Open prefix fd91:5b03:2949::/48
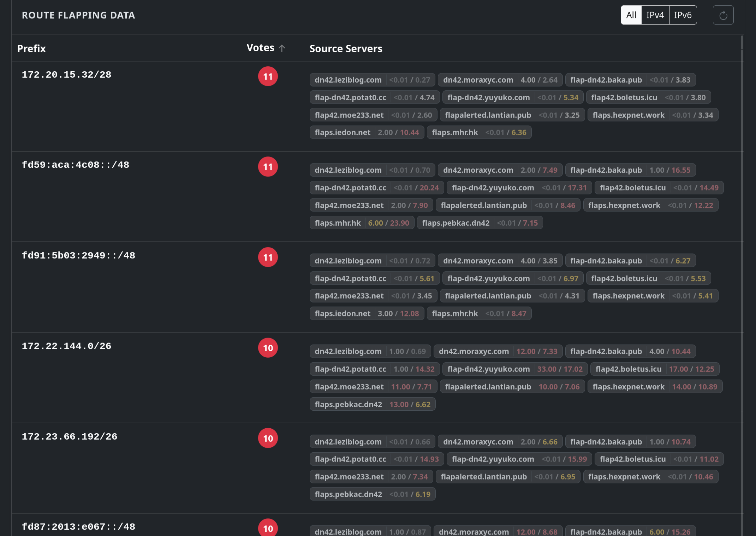Viewport: 756px width, 536px height. pyautogui.click(x=78, y=256)
